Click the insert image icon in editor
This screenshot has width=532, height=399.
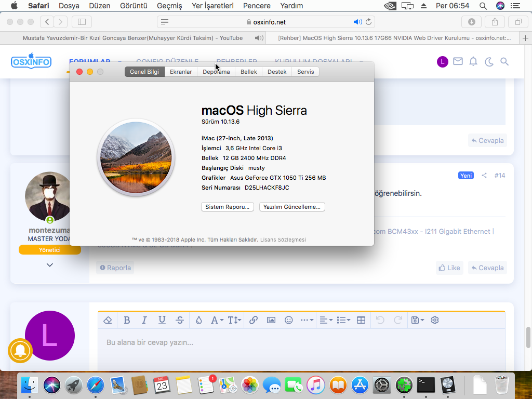[271, 320]
